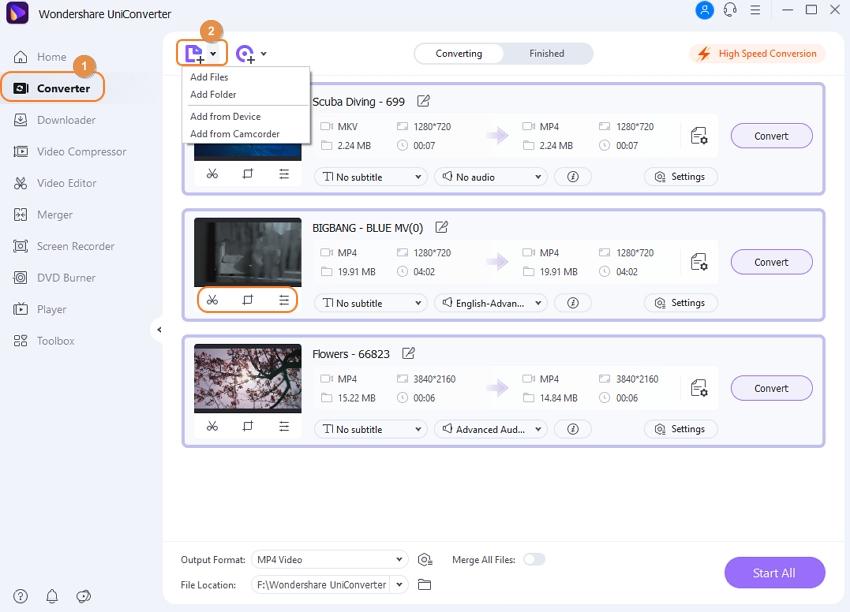This screenshot has height=612, width=850.
Task: Open the Output Format dropdown
Action: point(330,559)
